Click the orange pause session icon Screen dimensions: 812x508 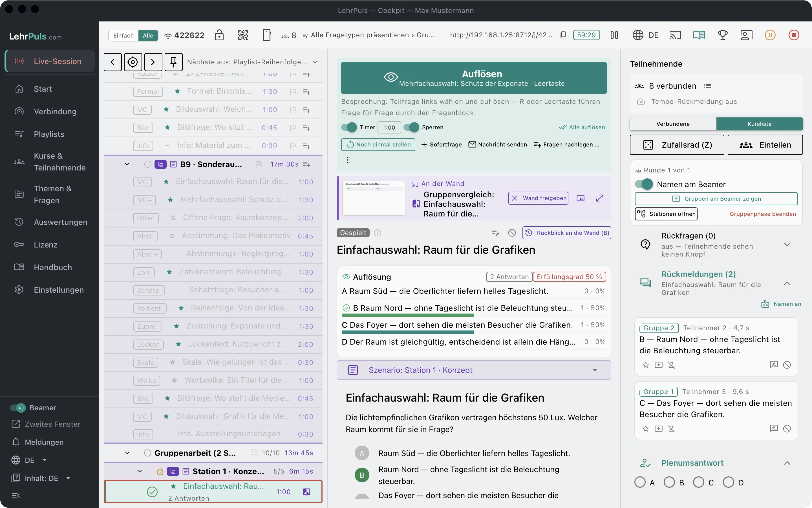click(770, 35)
